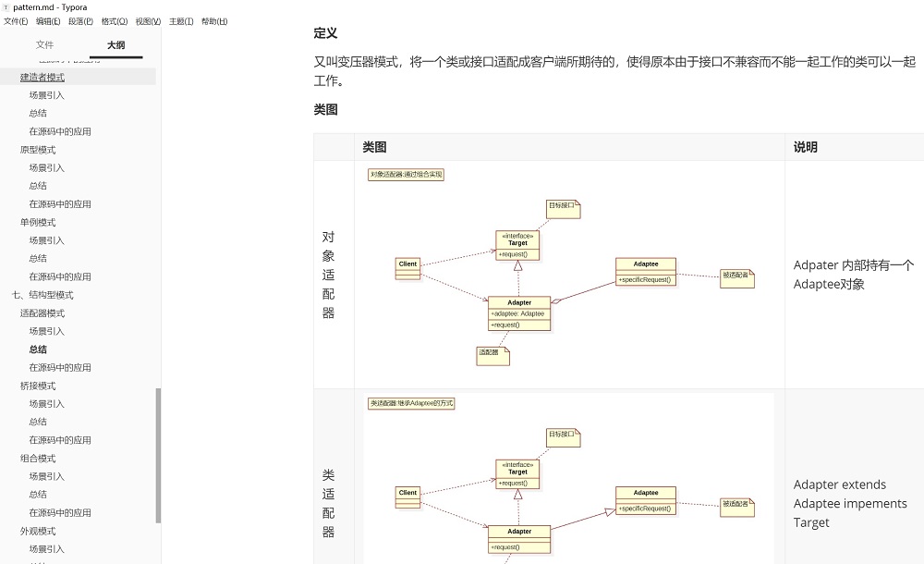The width and height of the screenshot is (924, 564).
Task: Open the 主题(T) menu
Action: point(181,21)
